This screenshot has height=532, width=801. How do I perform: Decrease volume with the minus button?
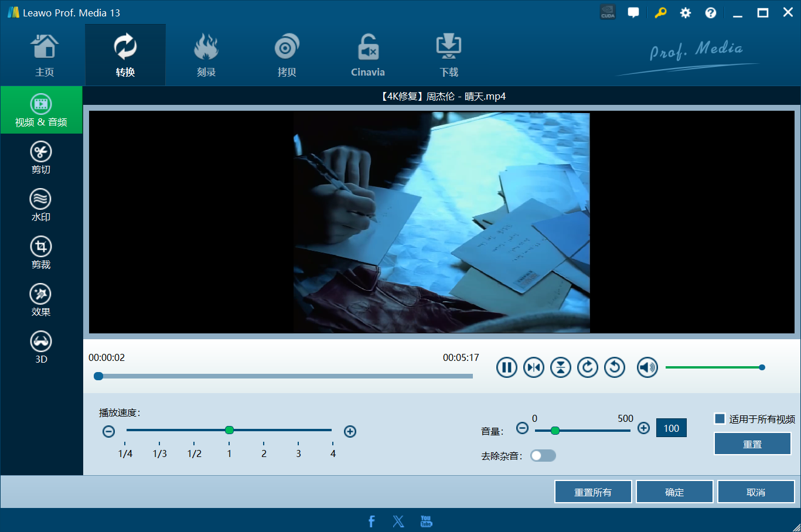[523, 428]
